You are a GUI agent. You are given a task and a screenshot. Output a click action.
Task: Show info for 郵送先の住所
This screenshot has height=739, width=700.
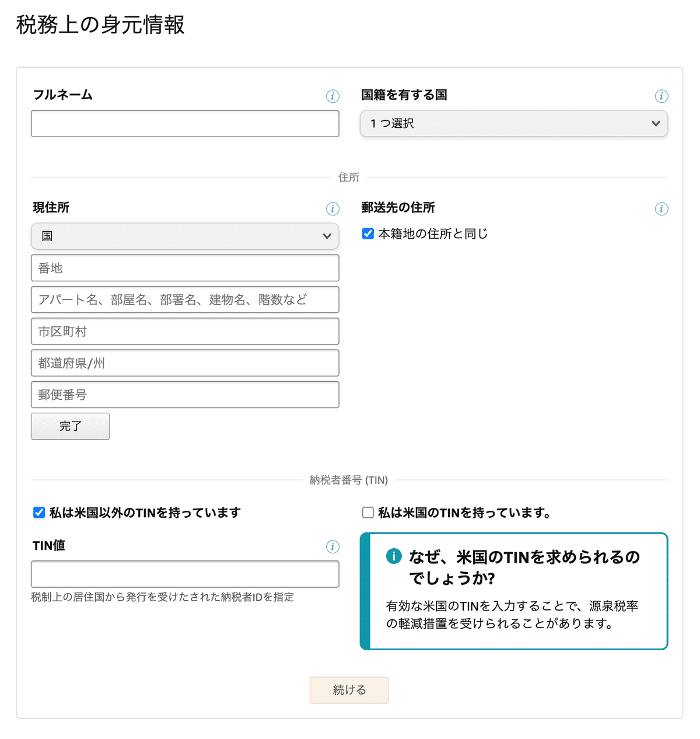(661, 209)
